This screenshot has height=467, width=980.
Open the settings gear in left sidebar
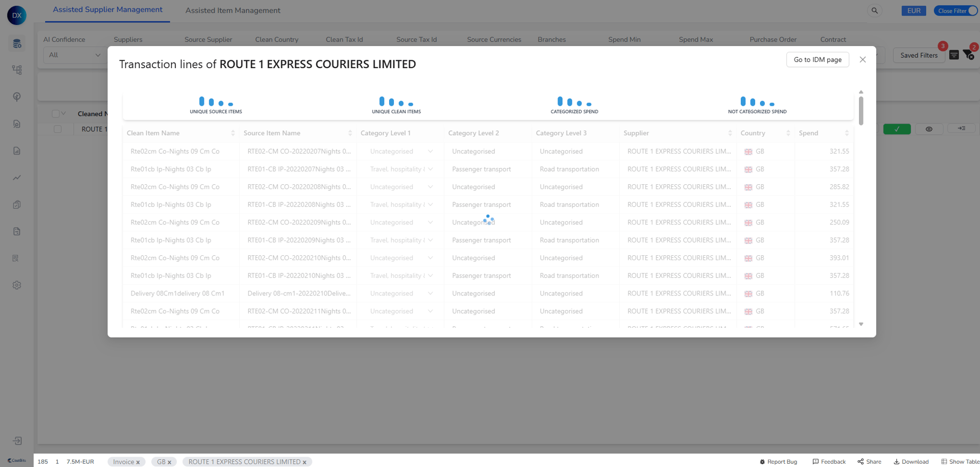[x=17, y=285]
